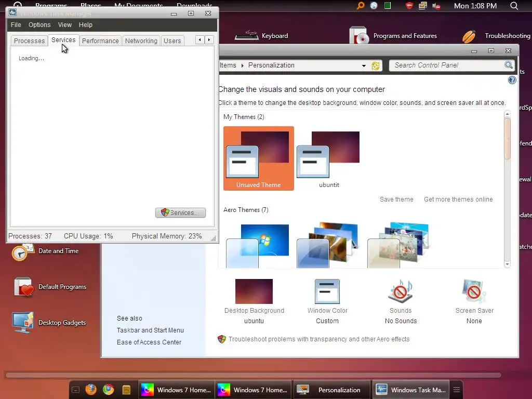This screenshot has width=532, height=399.
Task: Click the show desktop icon in taskbar
Action: pos(76,390)
